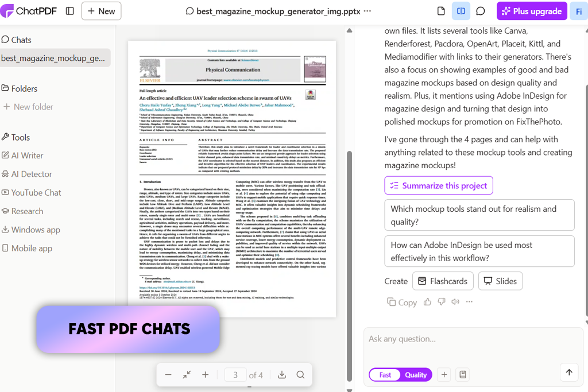Create a New folder
This screenshot has height=392, width=588.
[29, 107]
